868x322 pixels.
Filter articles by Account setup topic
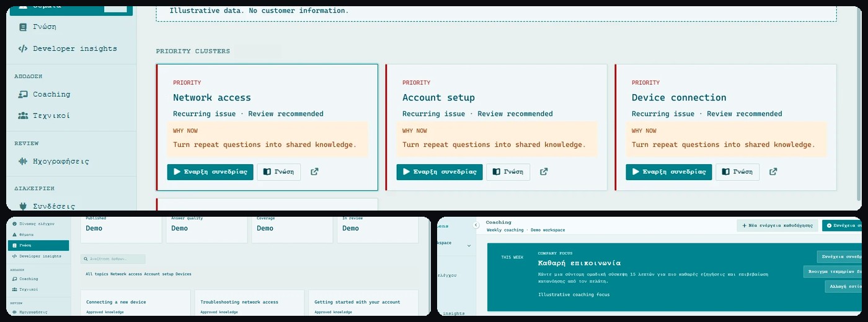pyautogui.click(x=159, y=274)
